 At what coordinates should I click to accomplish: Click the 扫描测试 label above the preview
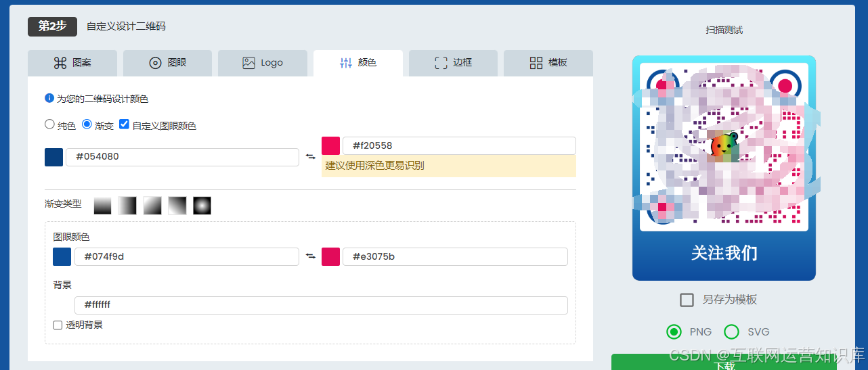(724, 30)
